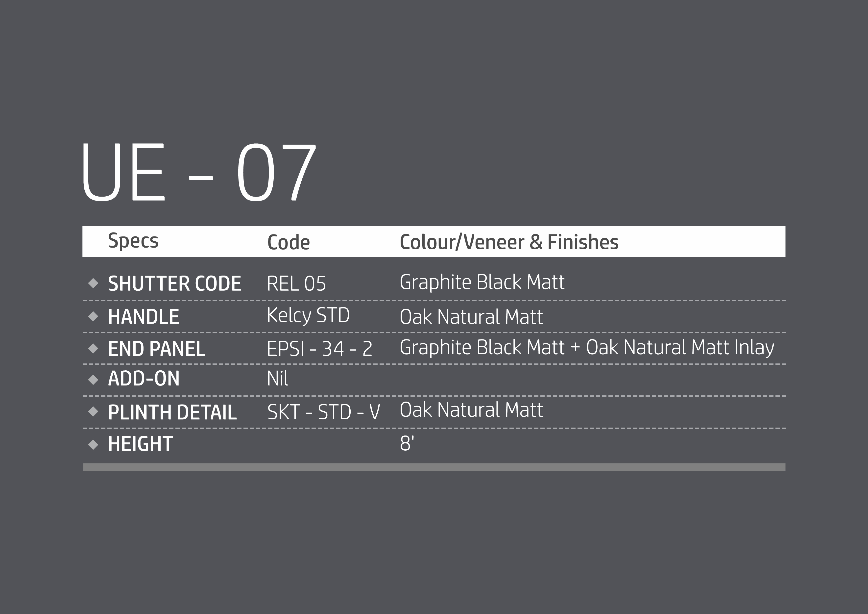The height and width of the screenshot is (614, 868).
Task: Select the REL 05 shutter code value
Action: point(296,284)
